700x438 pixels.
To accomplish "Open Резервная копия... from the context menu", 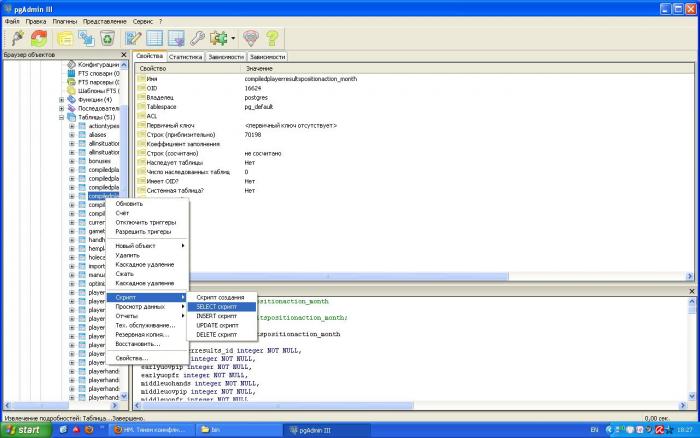I will (x=147, y=335).
